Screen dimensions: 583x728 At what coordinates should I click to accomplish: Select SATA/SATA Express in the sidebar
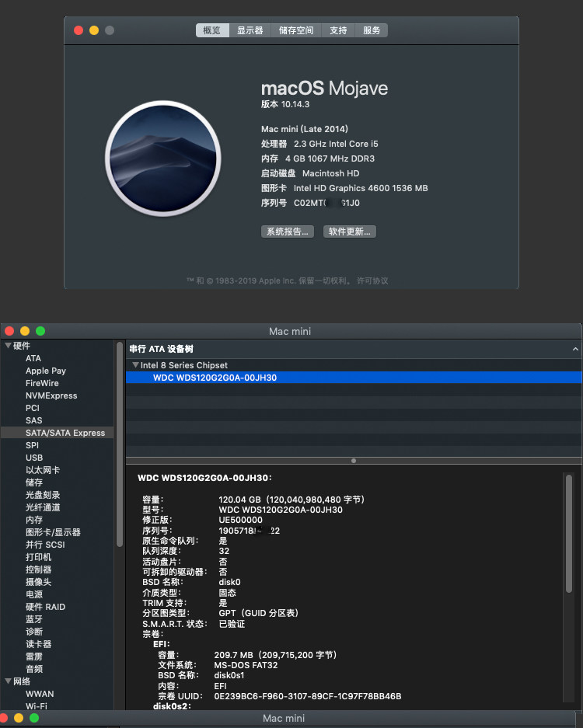[58, 433]
